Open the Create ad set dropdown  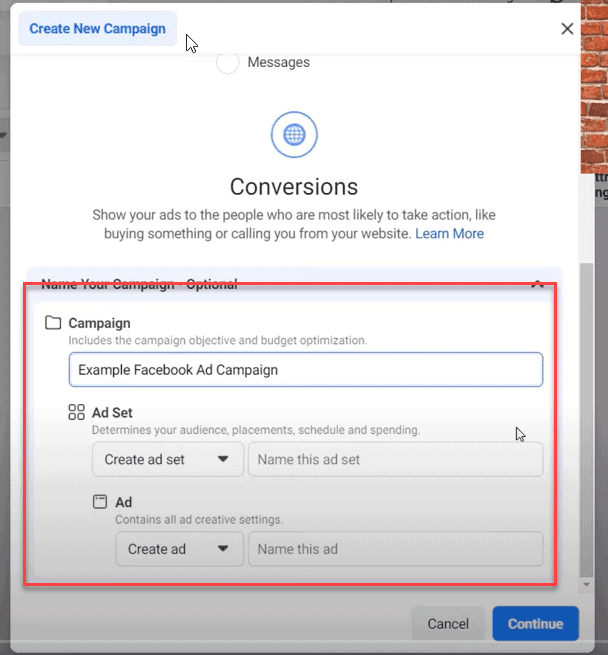pyautogui.click(x=168, y=460)
